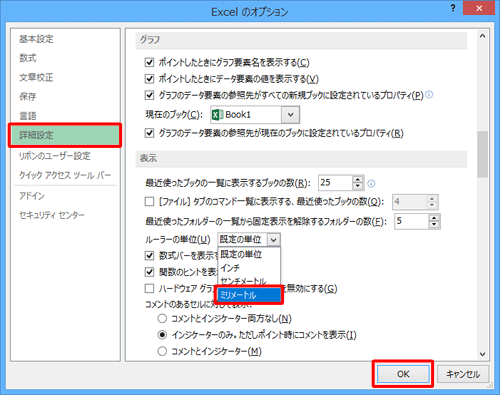Click the Excel icon in Book1 combo box
The height and width of the screenshot is (395, 500).
click(217, 115)
